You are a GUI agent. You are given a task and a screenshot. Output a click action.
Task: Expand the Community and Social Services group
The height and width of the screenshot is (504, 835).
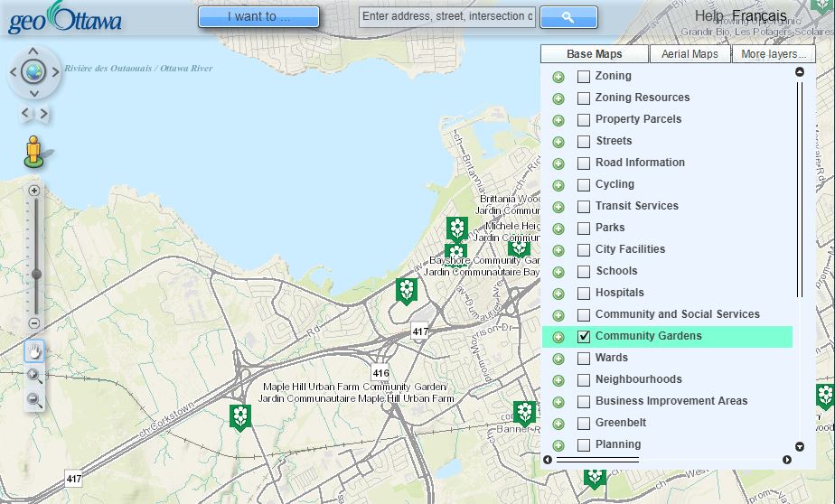tap(558, 315)
